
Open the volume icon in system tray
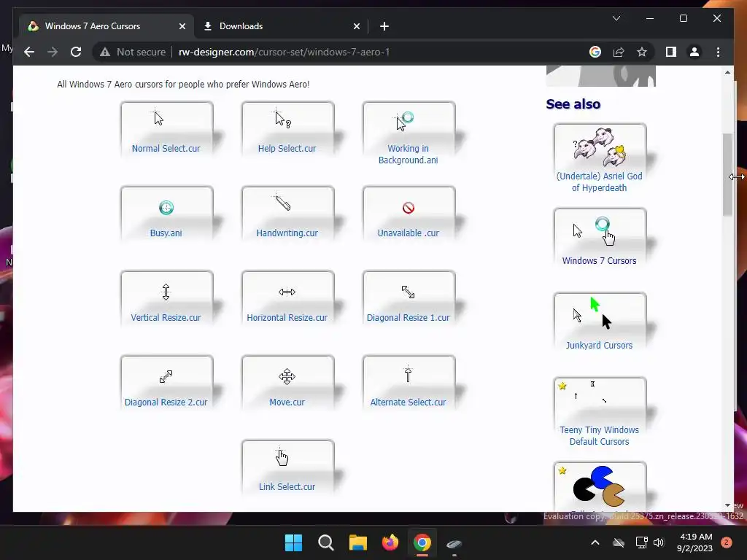pyautogui.click(x=659, y=542)
